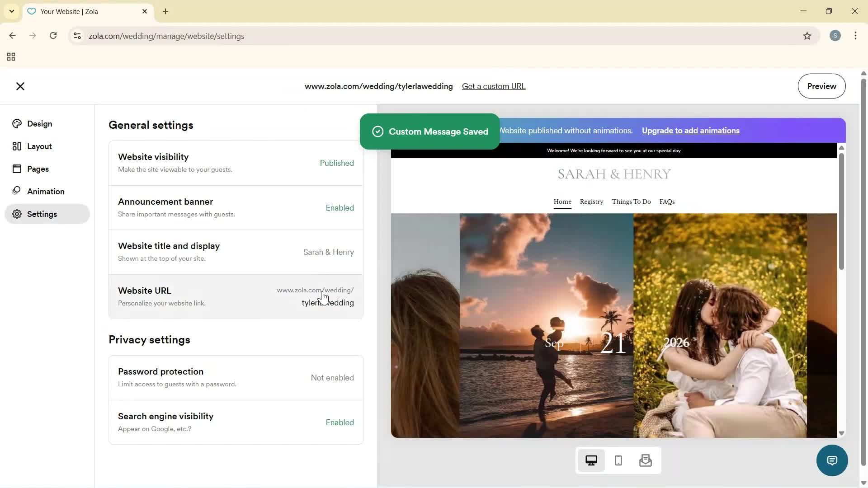
Task: Open the chat support bubble
Action: [832, 460]
